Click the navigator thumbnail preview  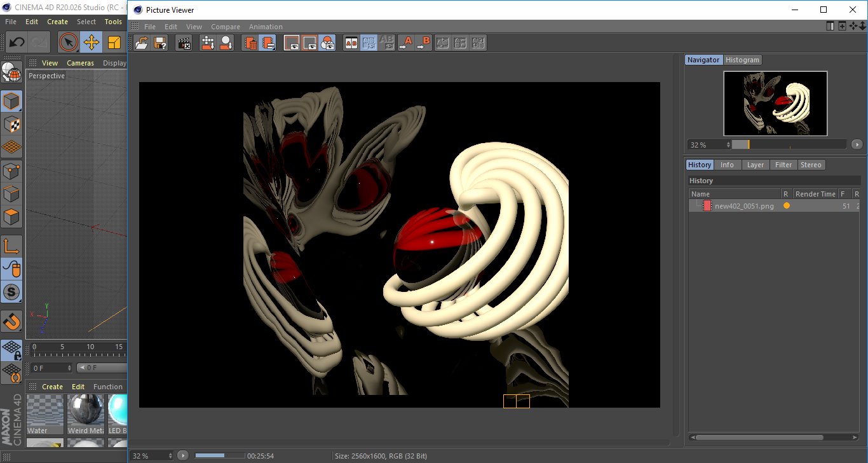[775, 103]
